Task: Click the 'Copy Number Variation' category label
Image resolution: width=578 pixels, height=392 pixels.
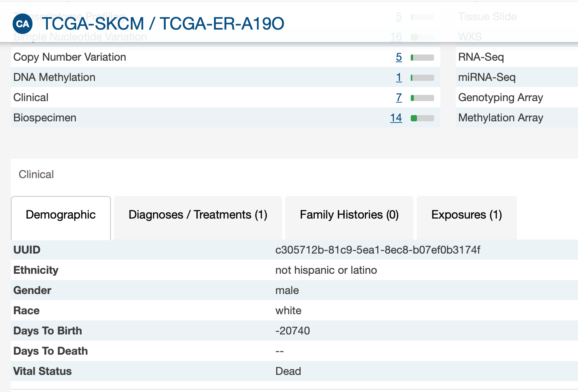Action: 70,57
